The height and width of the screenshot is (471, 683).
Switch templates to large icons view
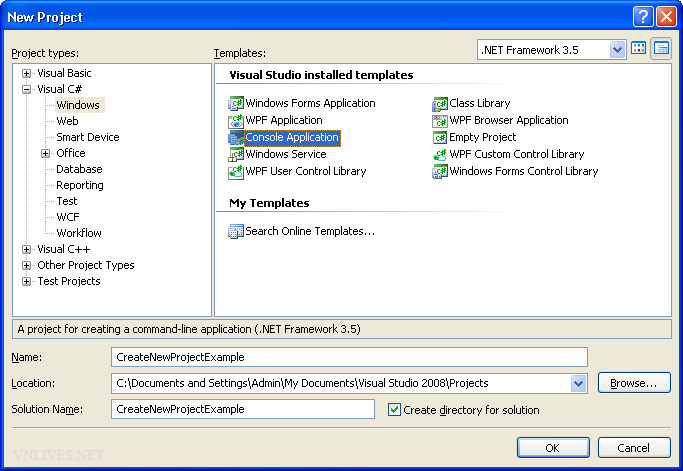639,48
